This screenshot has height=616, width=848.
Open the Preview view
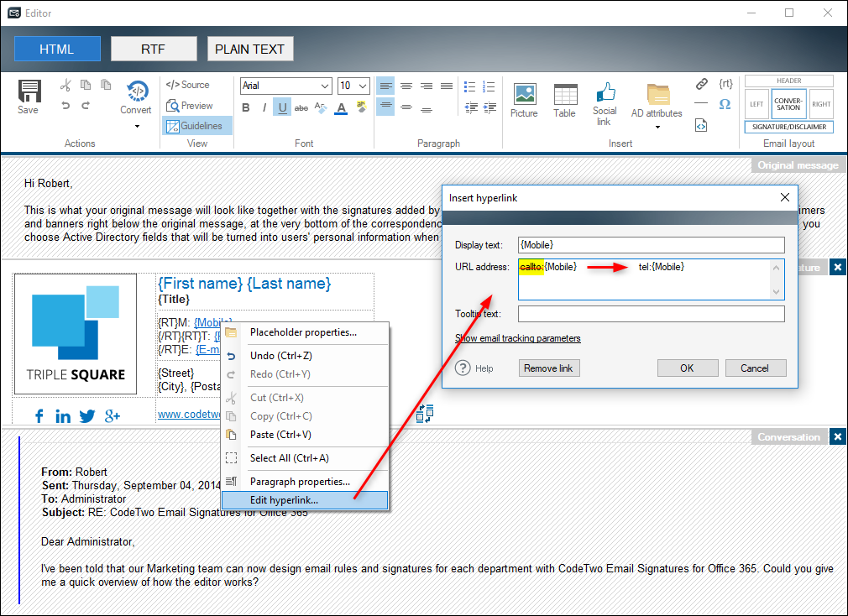pos(189,106)
